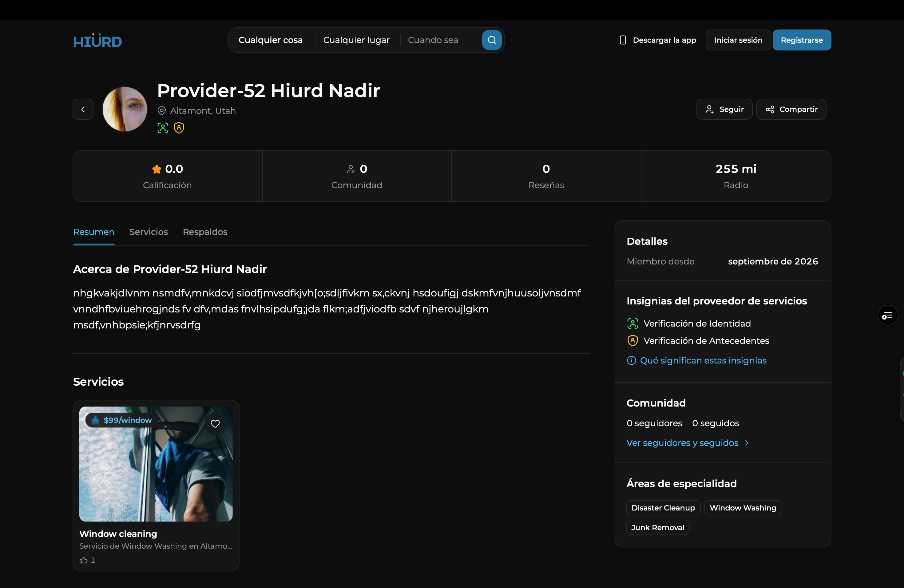Click 0 seguidos count

[x=715, y=423]
